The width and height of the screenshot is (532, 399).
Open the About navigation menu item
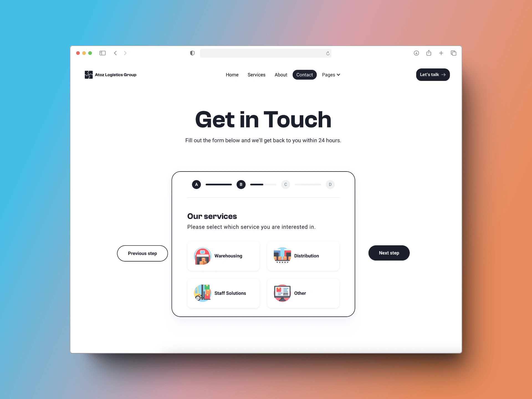click(281, 75)
